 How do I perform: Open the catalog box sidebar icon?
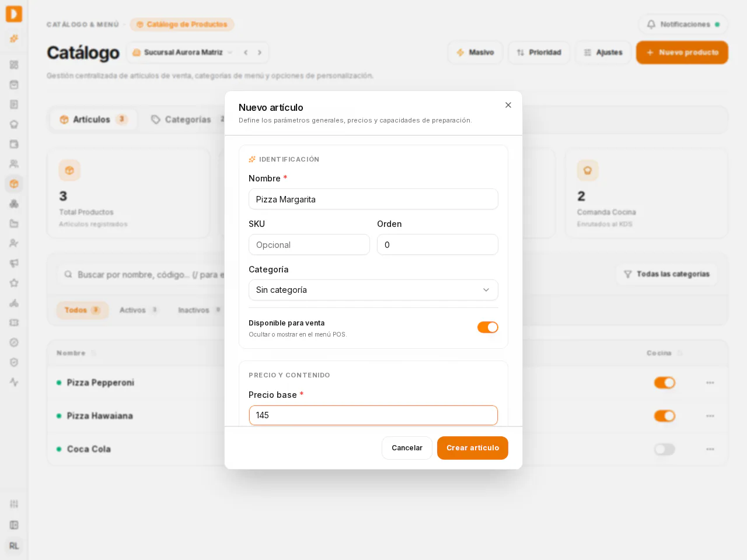[14, 184]
